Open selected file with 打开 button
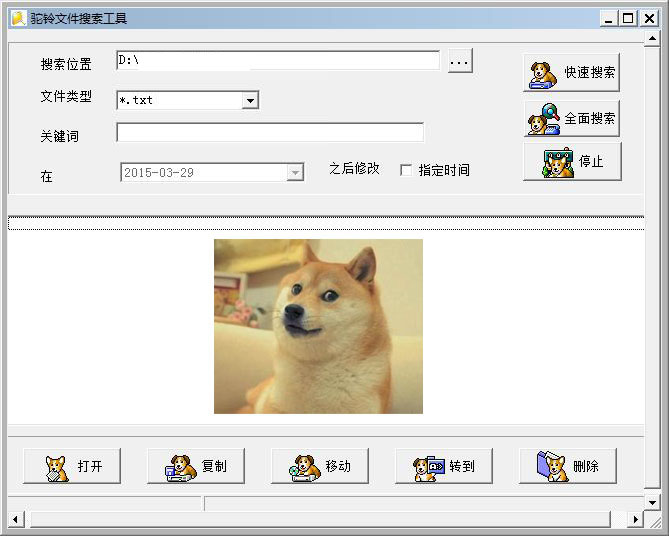This screenshot has width=669, height=536. point(72,466)
